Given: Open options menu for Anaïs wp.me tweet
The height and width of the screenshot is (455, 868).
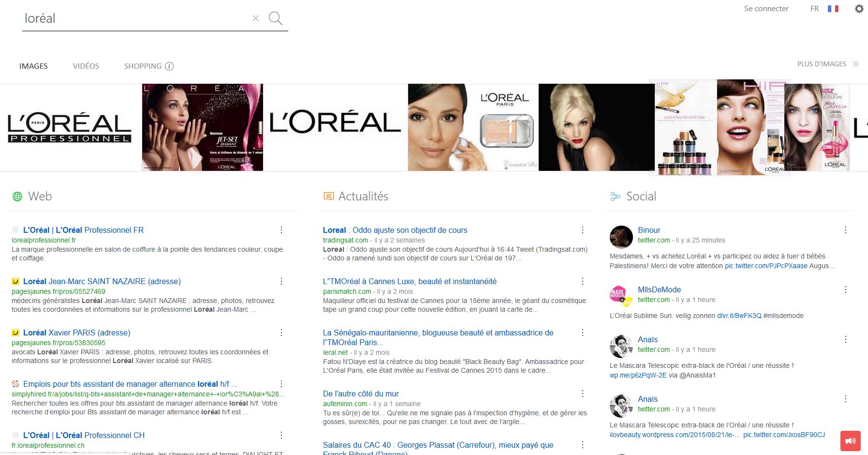Looking at the screenshot, I should pyautogui.click(x=846, y=340).
